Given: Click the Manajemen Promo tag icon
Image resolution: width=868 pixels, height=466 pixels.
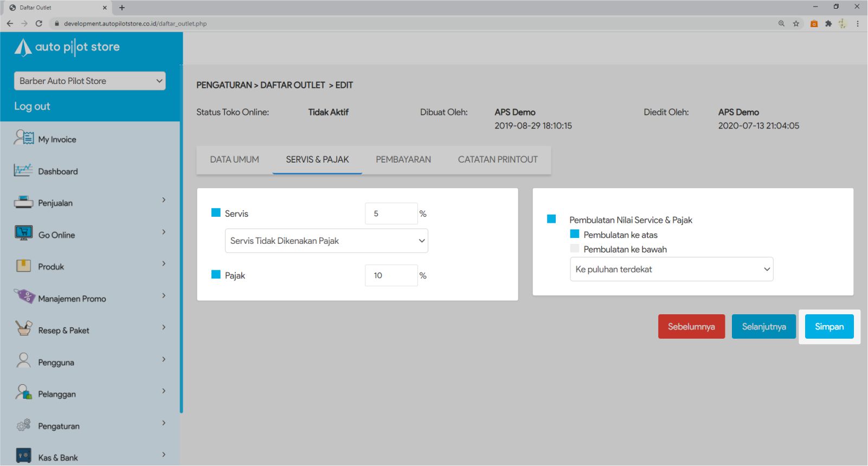Looking at the screenshot, I should [x=24, y=297].
